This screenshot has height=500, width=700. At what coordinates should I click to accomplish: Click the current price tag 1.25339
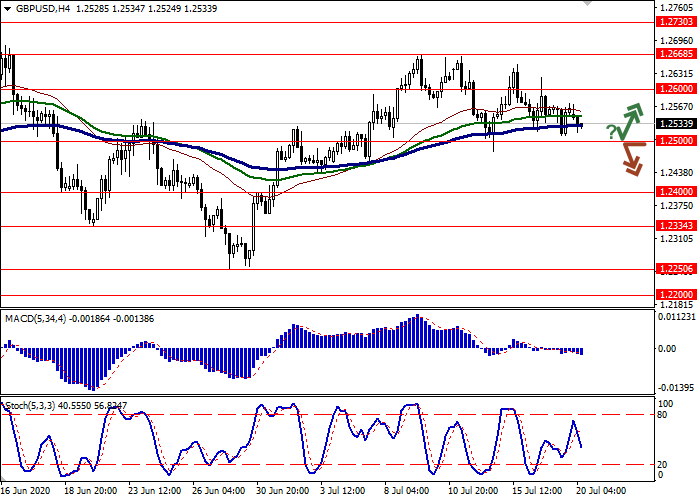677,124
